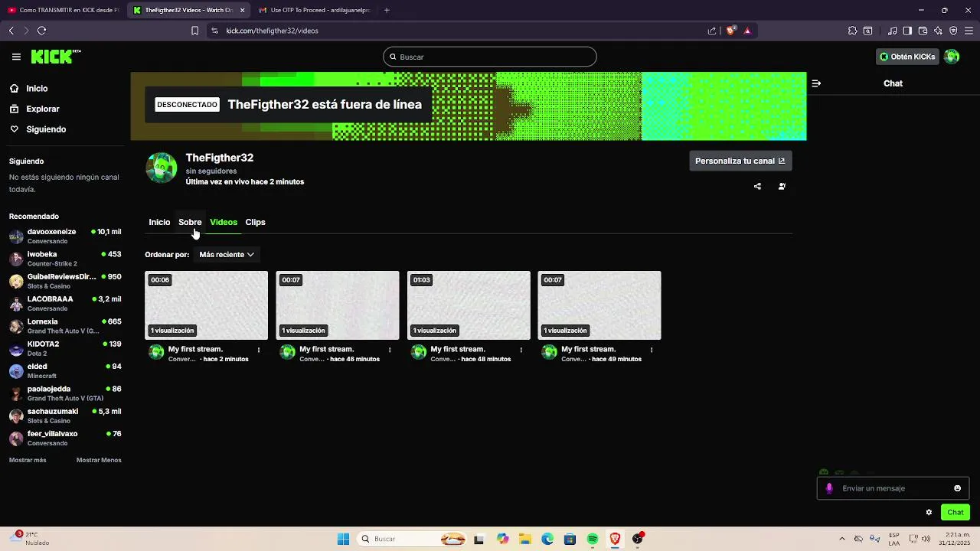Switch to the Como TRANSMITIR en KICK browser tab
Viewport: 980px width, 551px height.
pos(63,10)
